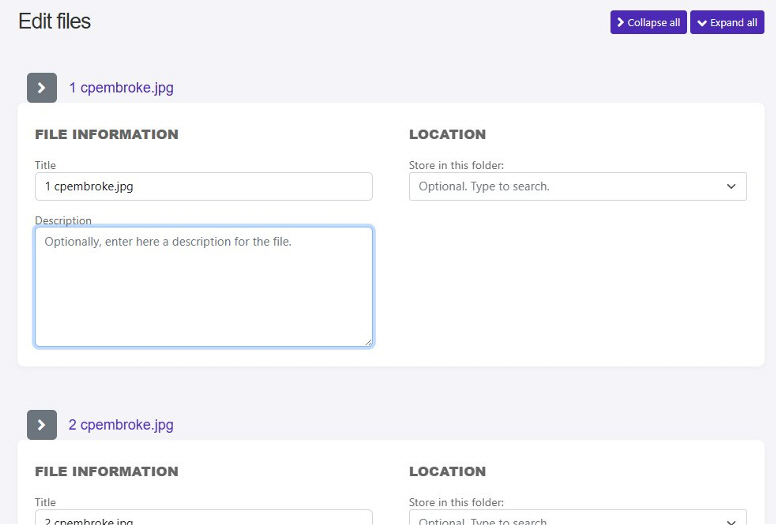Click the Collapse all button
The height and width of the screenshot is (525, 777).
click(x=648, y=22)
